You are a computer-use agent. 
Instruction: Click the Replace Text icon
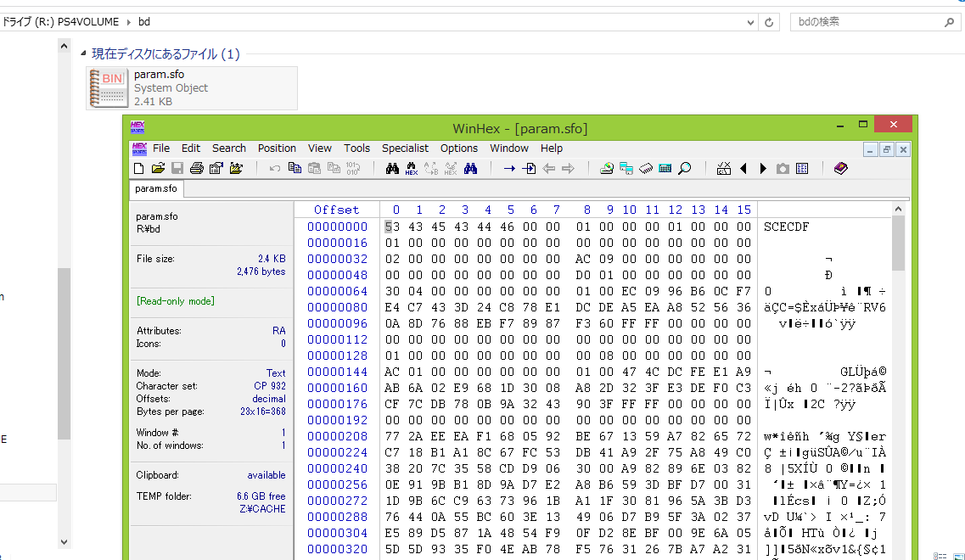tap(431, 169)
